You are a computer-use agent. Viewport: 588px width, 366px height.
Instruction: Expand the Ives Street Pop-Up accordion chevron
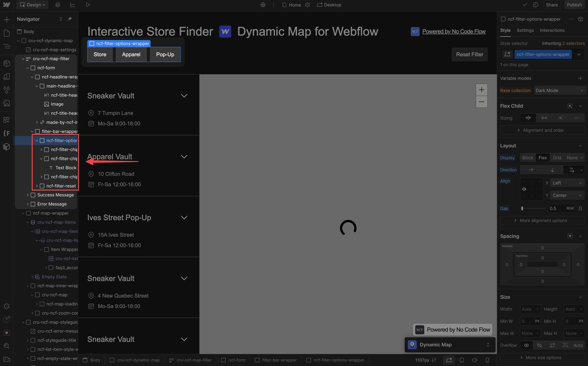pos(184,218)
